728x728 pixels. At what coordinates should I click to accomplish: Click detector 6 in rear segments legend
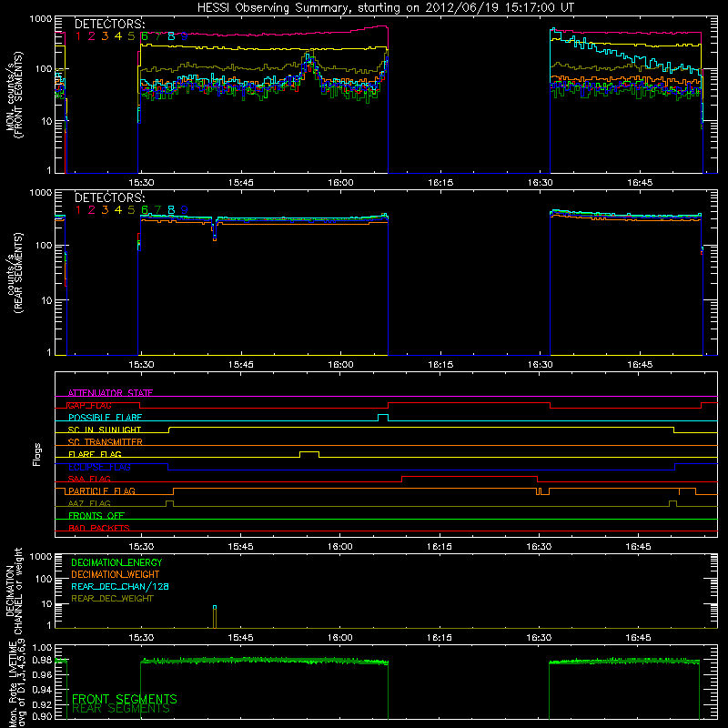tap(145, 210)
